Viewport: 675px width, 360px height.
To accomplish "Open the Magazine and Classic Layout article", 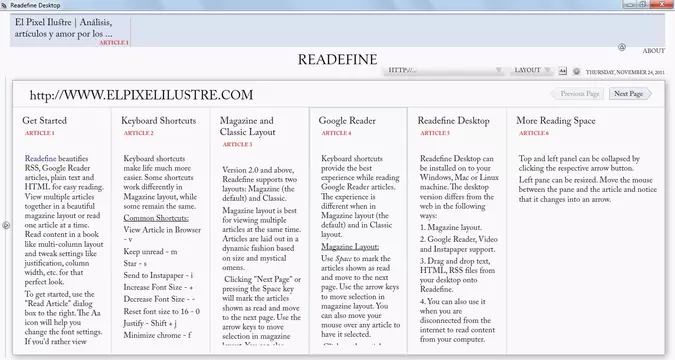I will click(x=248, y=127).
